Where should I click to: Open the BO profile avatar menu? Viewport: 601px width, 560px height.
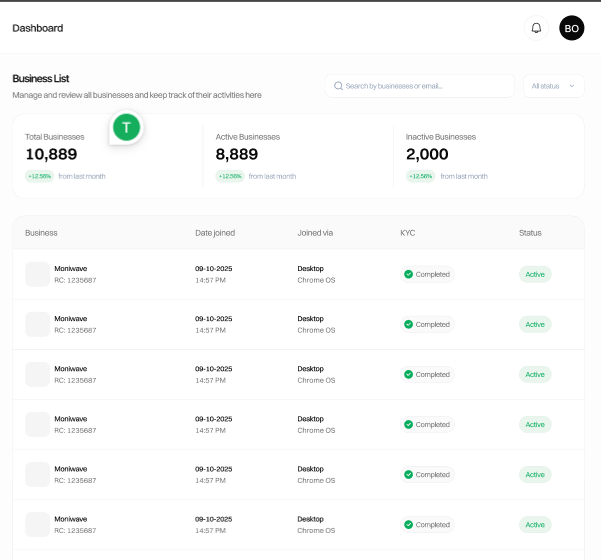[571, 28]
